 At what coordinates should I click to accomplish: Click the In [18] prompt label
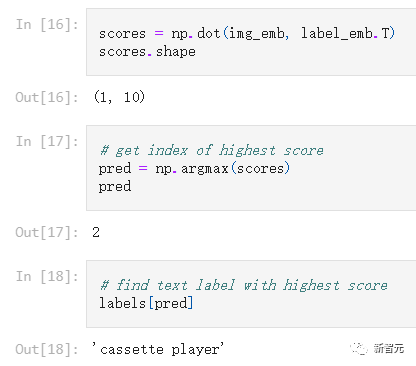[47, 276]
